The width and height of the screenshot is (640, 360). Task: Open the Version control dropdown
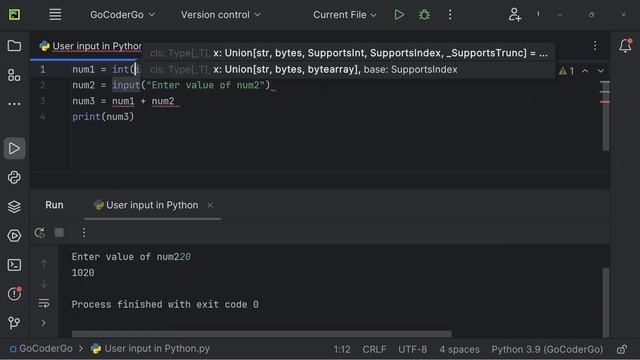click(x=221, y=15)
